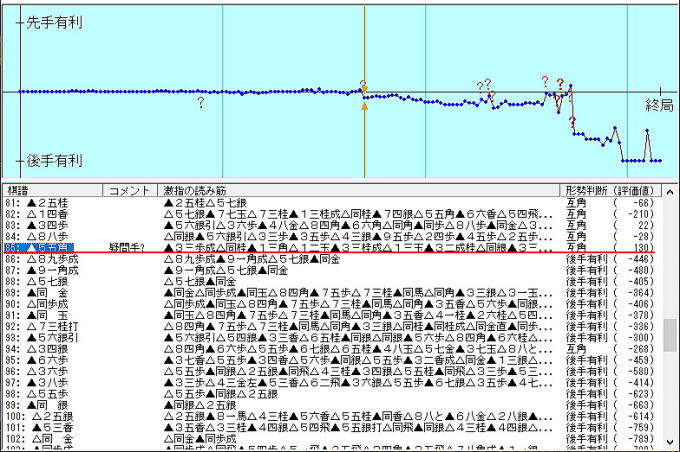
Task: Click the 疑問手? comment on move 85
Action: (128, 247)
